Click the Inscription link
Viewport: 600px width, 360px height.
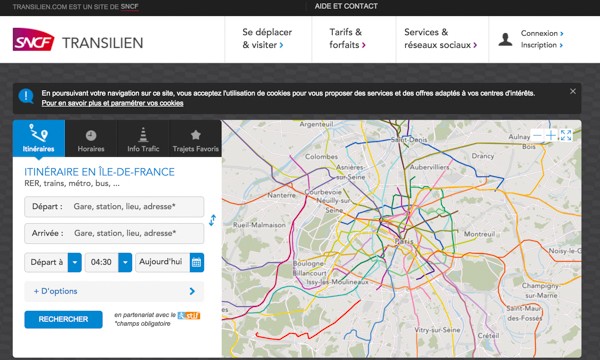541,45
